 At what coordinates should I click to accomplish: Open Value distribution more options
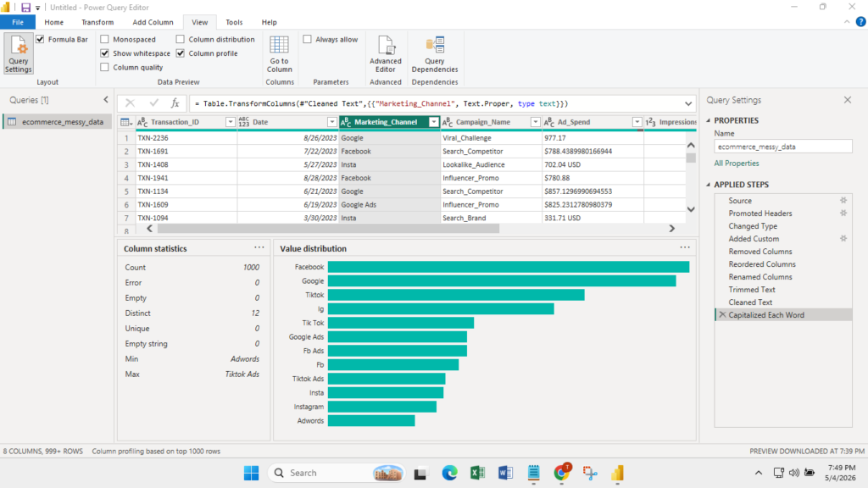[685, 248]
